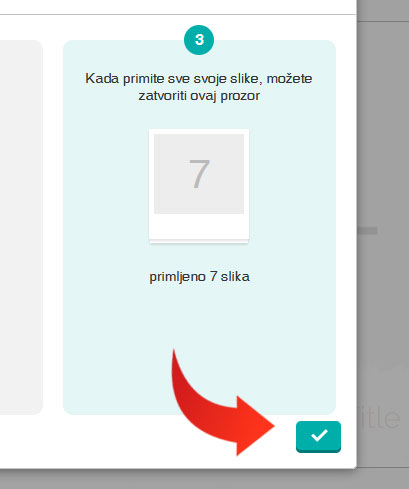
Task: Click the white checkmark icon inside the button
Action: (319, 435)
